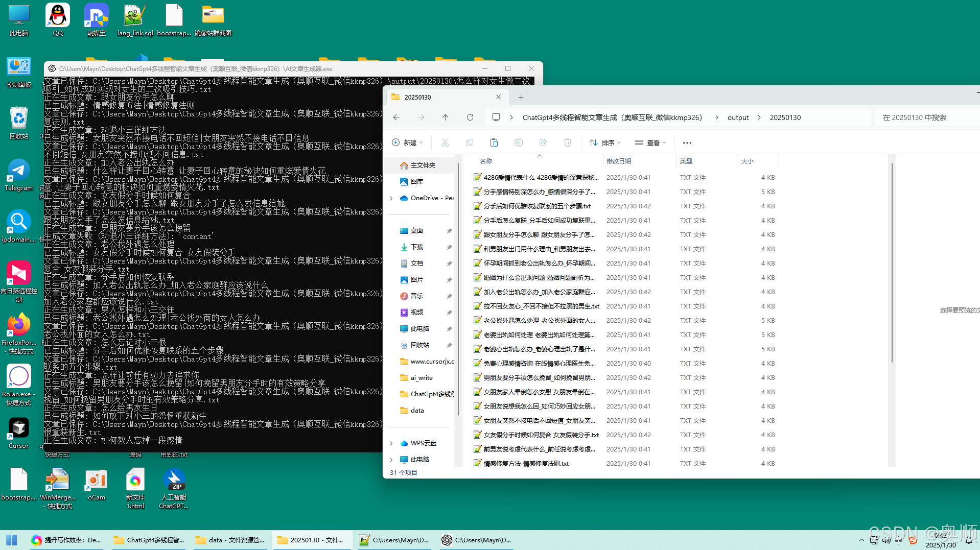Viewport: 980px width, 550px height.
Task: Open data folder in navigation pane
Action: coord(419,411)
